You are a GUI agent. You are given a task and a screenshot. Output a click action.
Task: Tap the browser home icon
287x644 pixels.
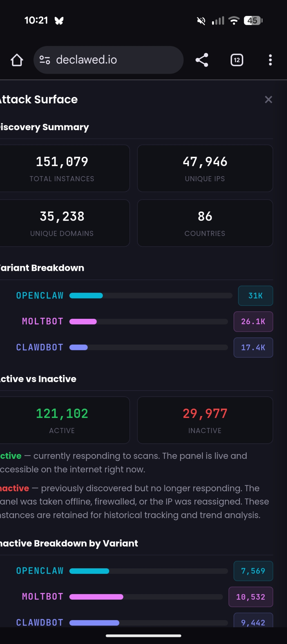coord(17,60)
